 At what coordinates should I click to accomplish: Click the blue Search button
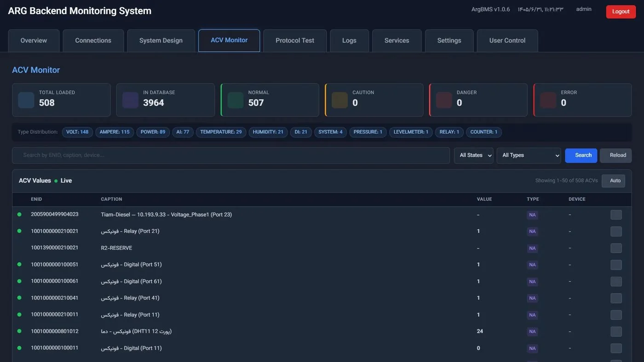[x=581, y=155]
